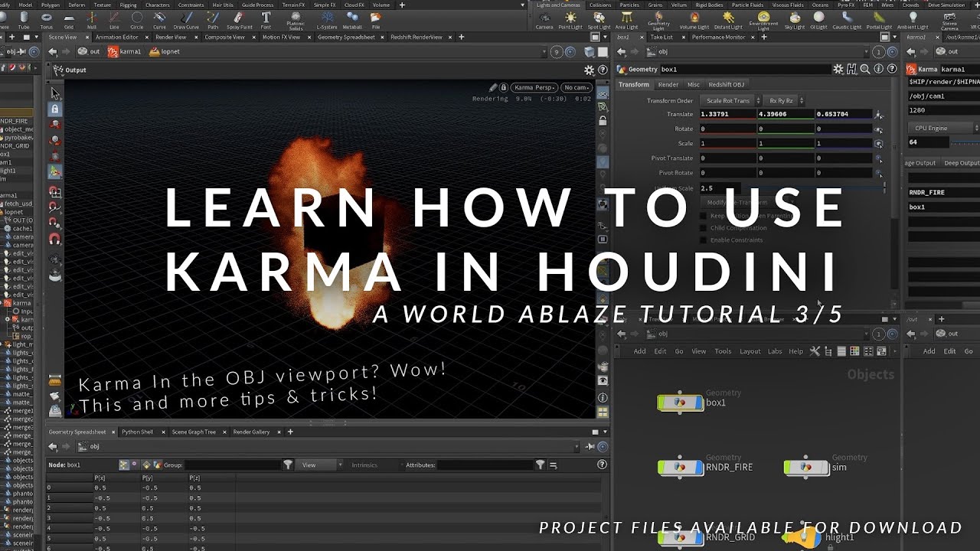Image resolution: width=980 pixels, height=551 pixels.
Task: Click the lopnet path button in the scene view
Action: (x=165, y=52)
